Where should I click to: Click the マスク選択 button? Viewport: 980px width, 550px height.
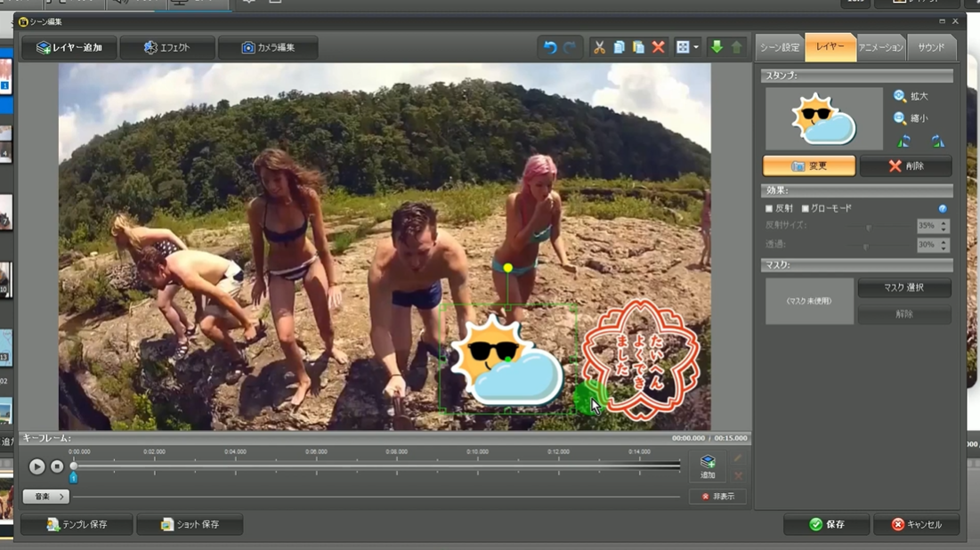point(904,287)
